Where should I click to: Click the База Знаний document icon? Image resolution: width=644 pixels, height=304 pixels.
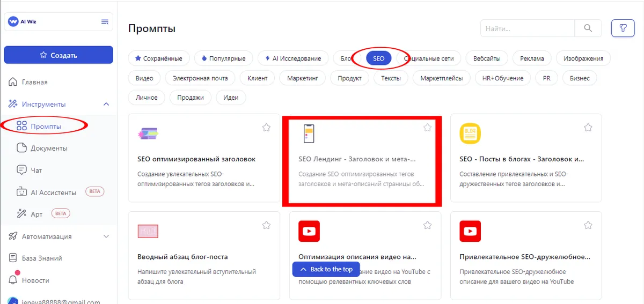click(x=13, y=258)
